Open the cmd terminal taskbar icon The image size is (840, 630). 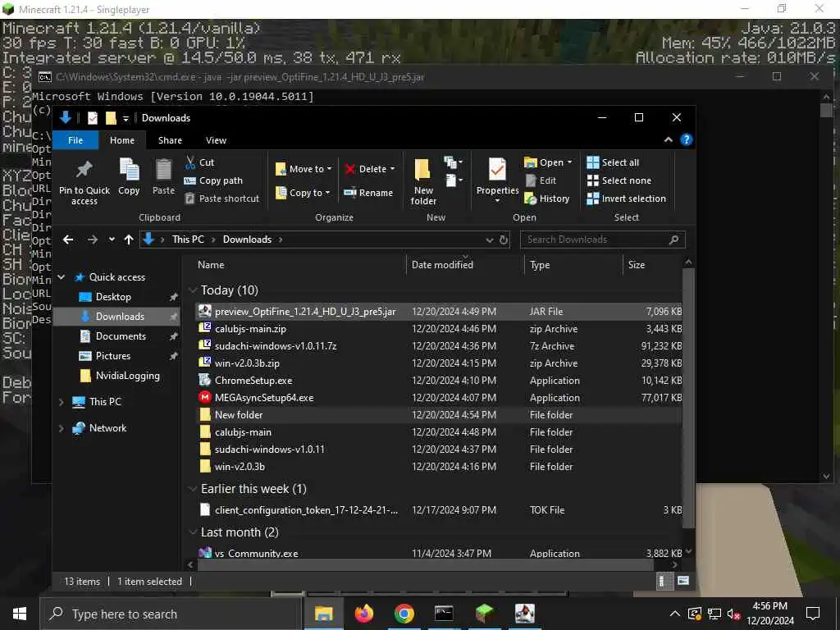click(444, 614)
